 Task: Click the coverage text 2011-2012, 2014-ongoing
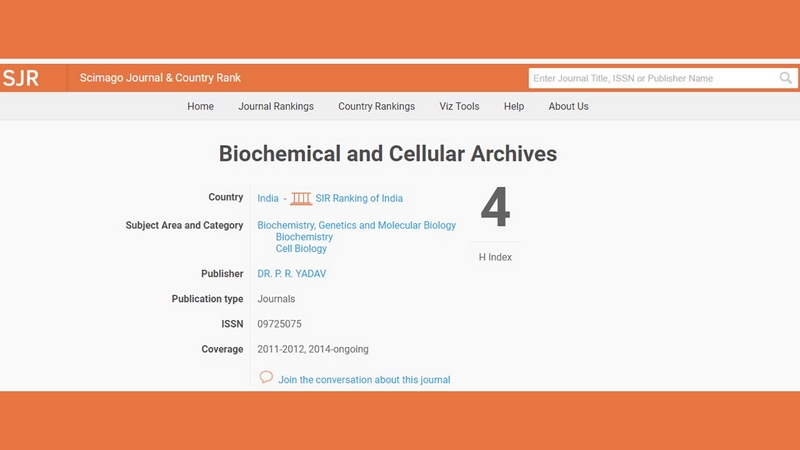pyautogui.click(x=313, y=349)
